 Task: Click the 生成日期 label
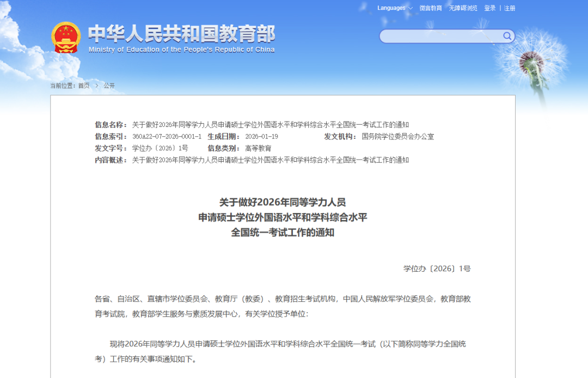tap(224, 137)
